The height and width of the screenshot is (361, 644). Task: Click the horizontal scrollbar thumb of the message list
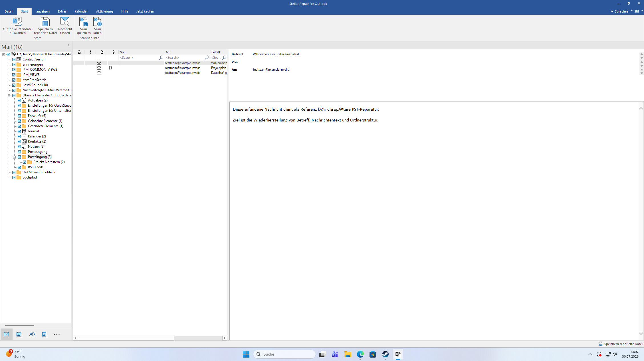tap(126, 338)
